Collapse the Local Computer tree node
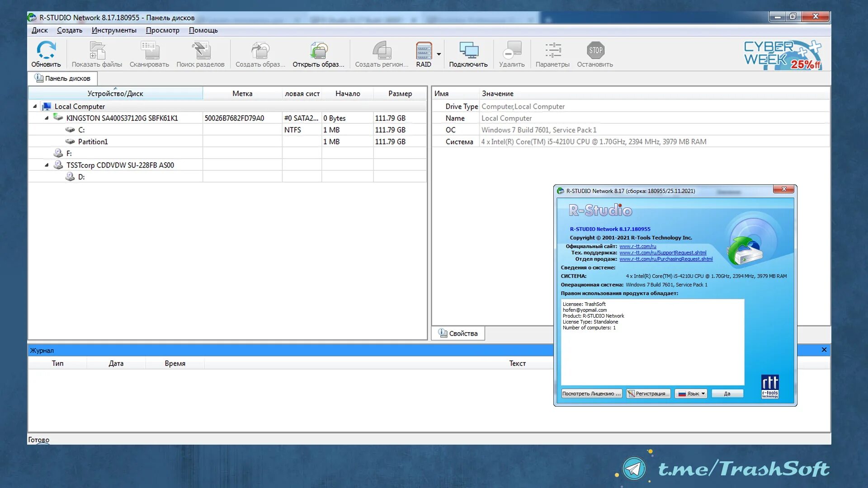 tap(35, 106)
